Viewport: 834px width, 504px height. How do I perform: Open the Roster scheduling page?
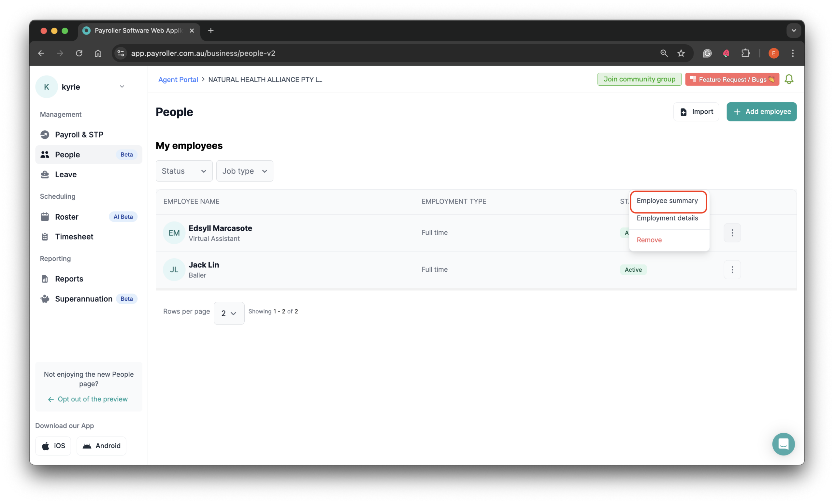[x=67, y=217]
